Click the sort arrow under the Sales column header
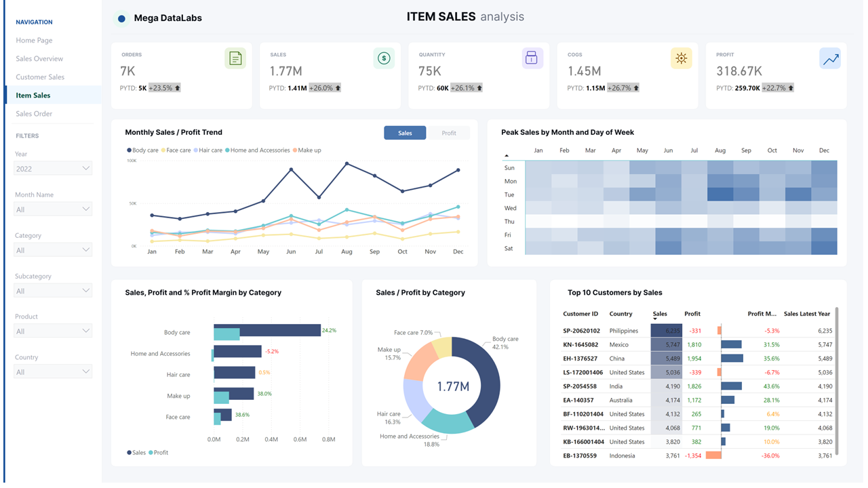This screenshot has height=488, width=868. coord(655,318)
